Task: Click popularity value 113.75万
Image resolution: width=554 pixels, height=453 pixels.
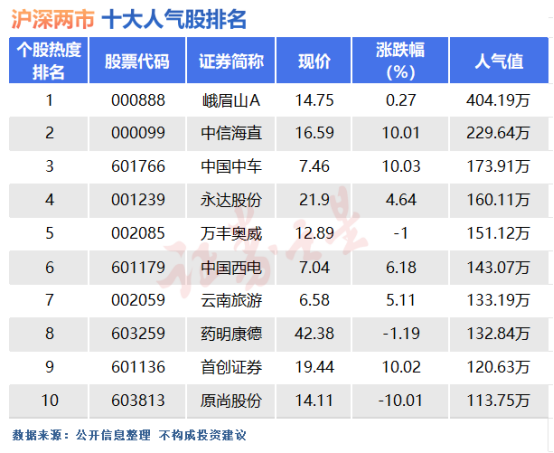Action: point(498,401)
